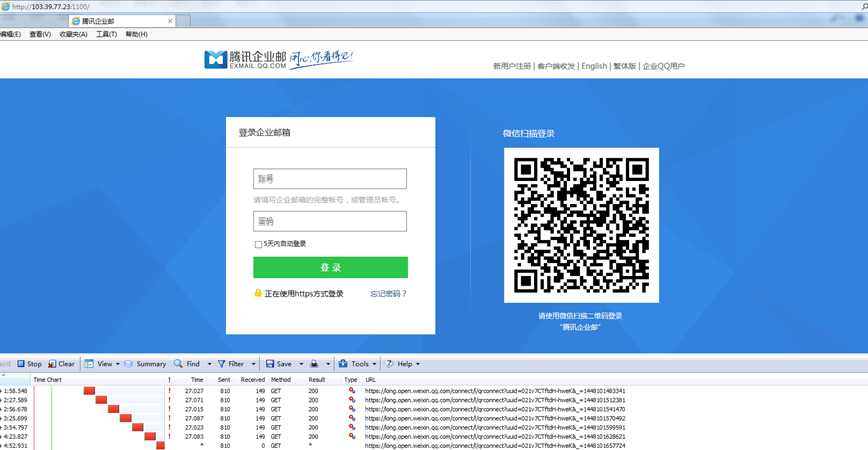Tick the 5天内自动登录 checkbox
Image resolution: width=868 pixels, height=450 pixels.
click(x=258, y=244)
